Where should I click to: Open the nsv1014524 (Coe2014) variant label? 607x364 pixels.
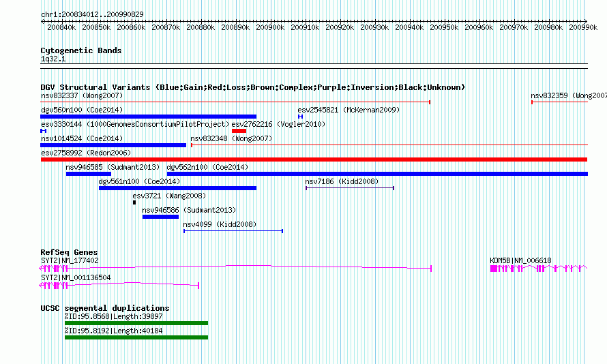coord(82,138)
